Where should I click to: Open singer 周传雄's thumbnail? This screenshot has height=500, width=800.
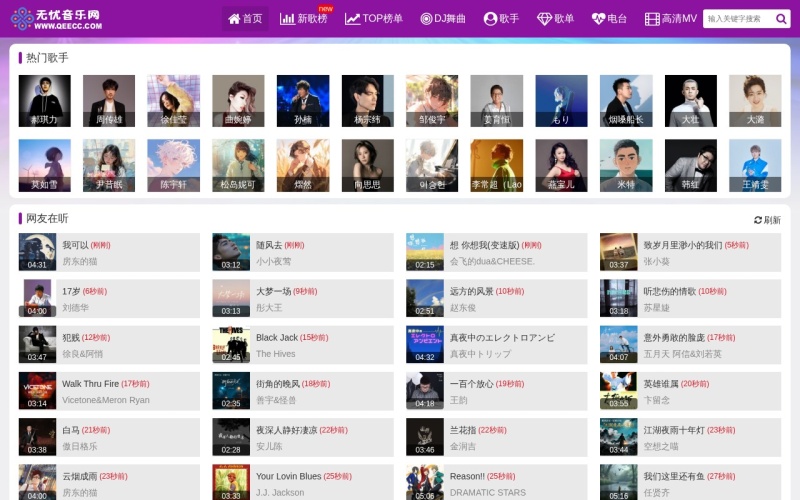click(108, 101)
